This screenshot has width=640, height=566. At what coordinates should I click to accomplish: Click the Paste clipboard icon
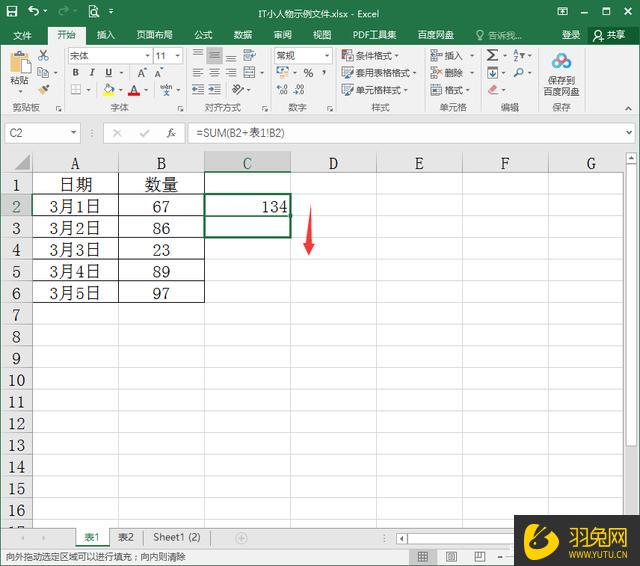coord(20,62)
